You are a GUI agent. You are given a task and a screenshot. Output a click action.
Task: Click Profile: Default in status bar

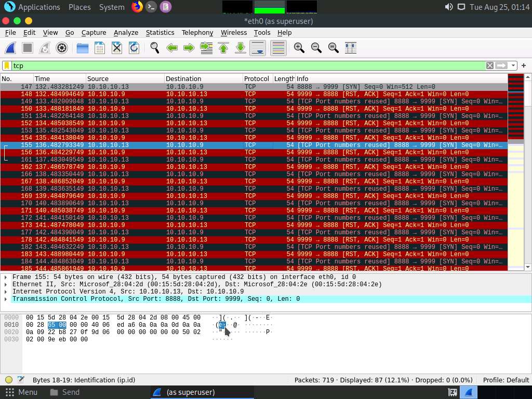(x=506, y=380)
